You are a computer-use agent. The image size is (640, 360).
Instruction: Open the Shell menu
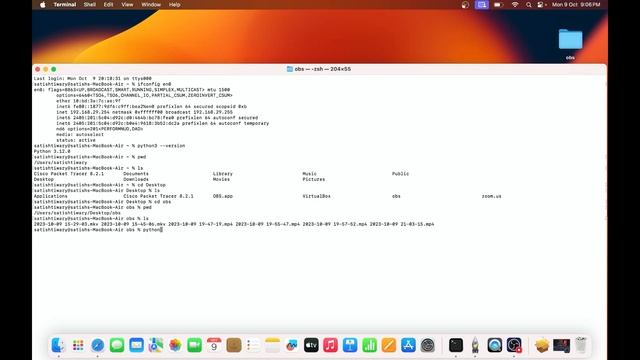(x=89, y=4)
